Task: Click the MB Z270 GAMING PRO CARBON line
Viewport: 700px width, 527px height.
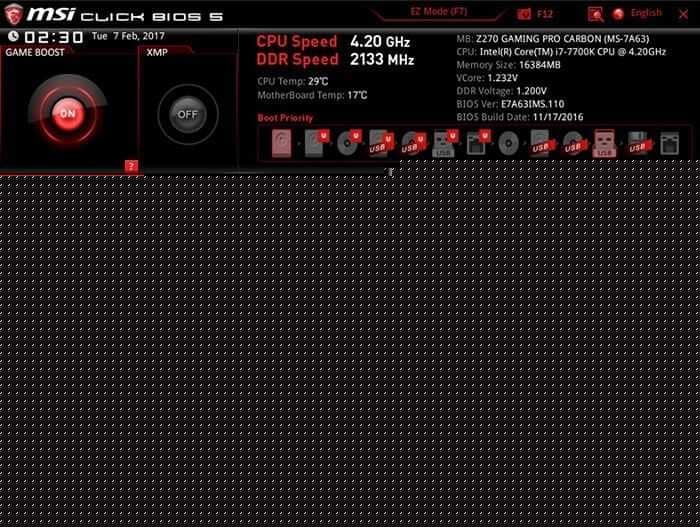Action: (553, 39)
